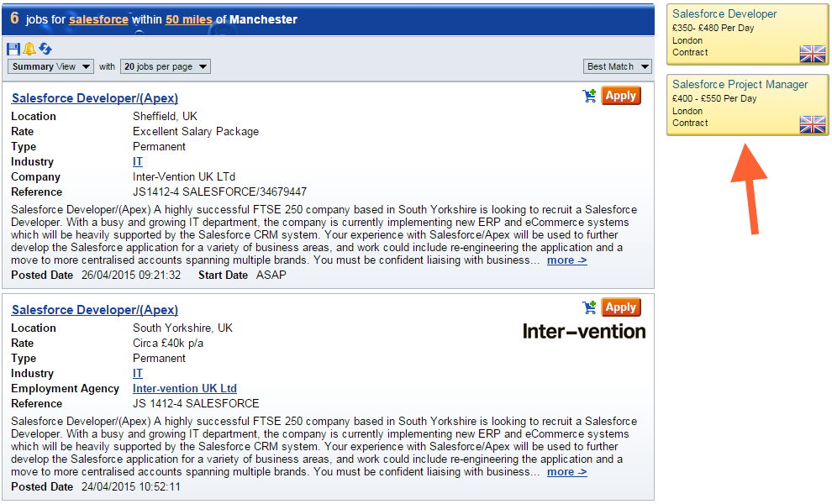The height and width of the screenshot is (504, 832).
Task: Click the salesforce keyword link in header
Action: [x=98, y=19]
